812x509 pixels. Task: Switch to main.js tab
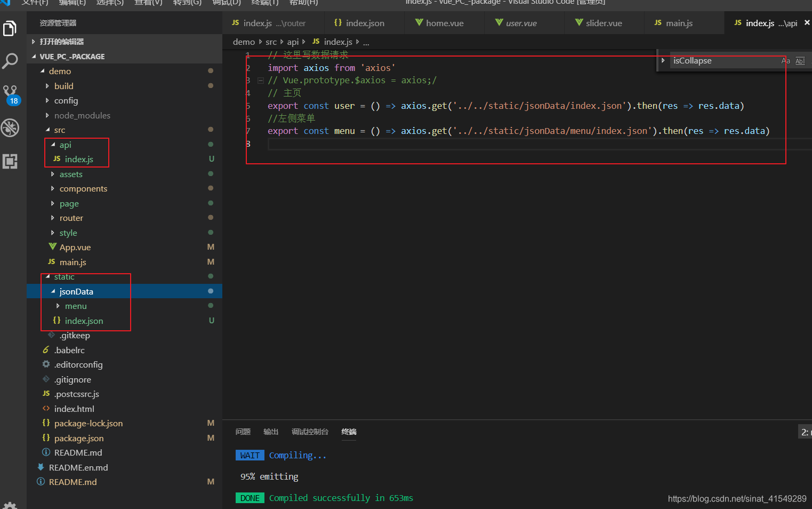click(x=684, y=23)
